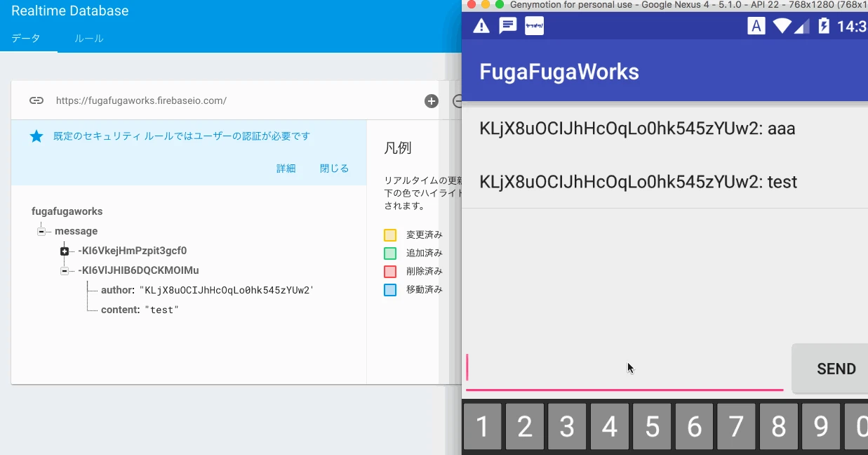
Task: Focus the message text input field
Action: coord(625,370)
